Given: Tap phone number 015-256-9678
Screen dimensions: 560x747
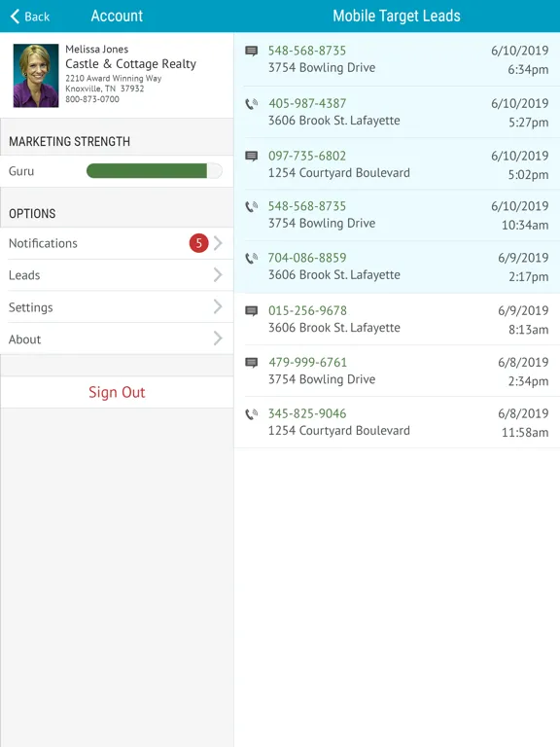Looking at the screenshot, I should [307, 310].
